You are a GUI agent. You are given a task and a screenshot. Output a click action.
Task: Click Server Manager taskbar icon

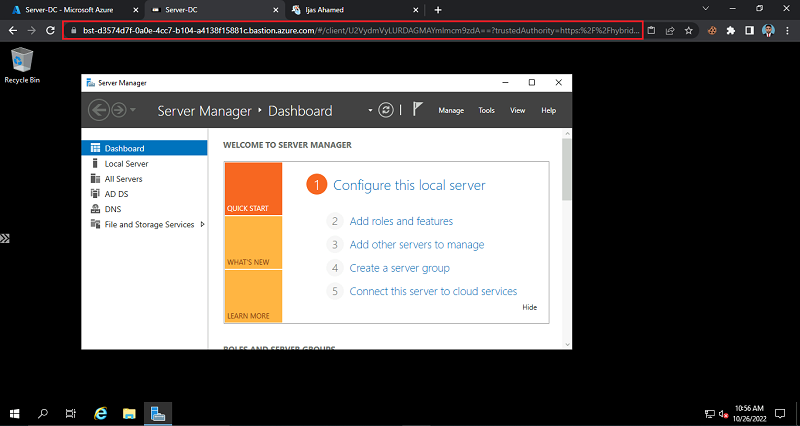pos(158,414)
